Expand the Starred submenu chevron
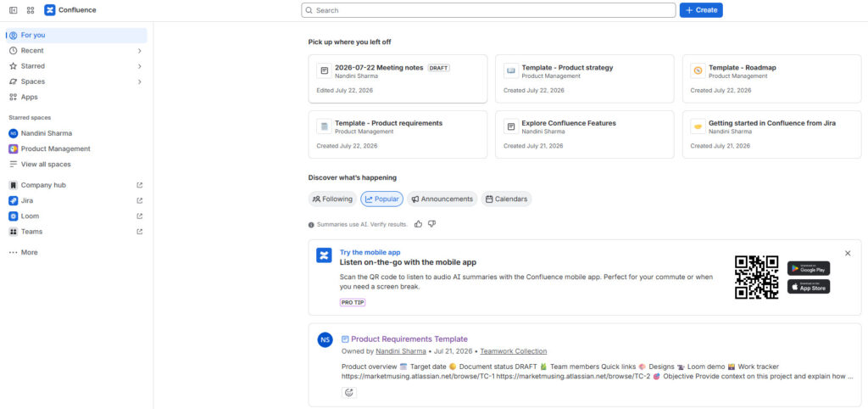 (x=140, y=66)
